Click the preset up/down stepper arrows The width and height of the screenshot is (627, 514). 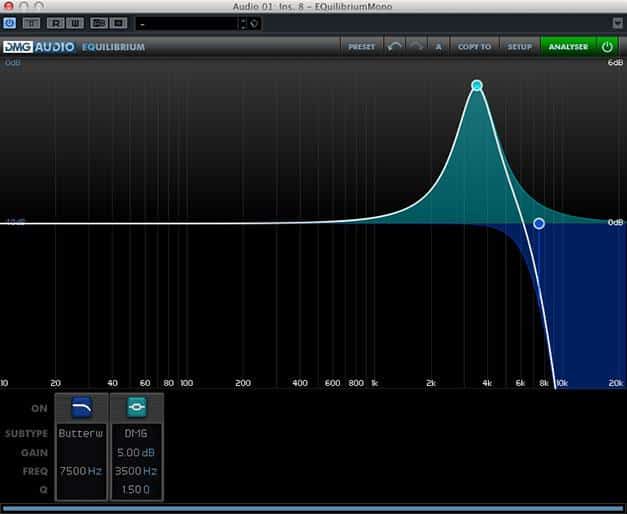click(x=243, y=24)
